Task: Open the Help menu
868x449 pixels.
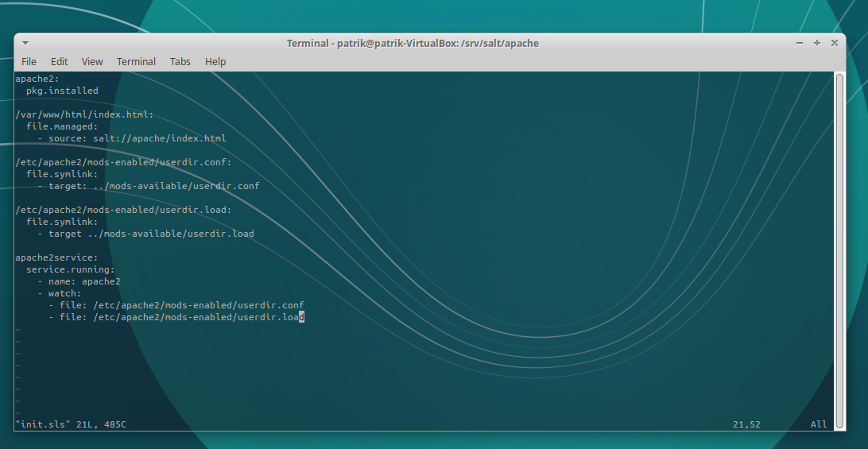Action: (215, 61)
